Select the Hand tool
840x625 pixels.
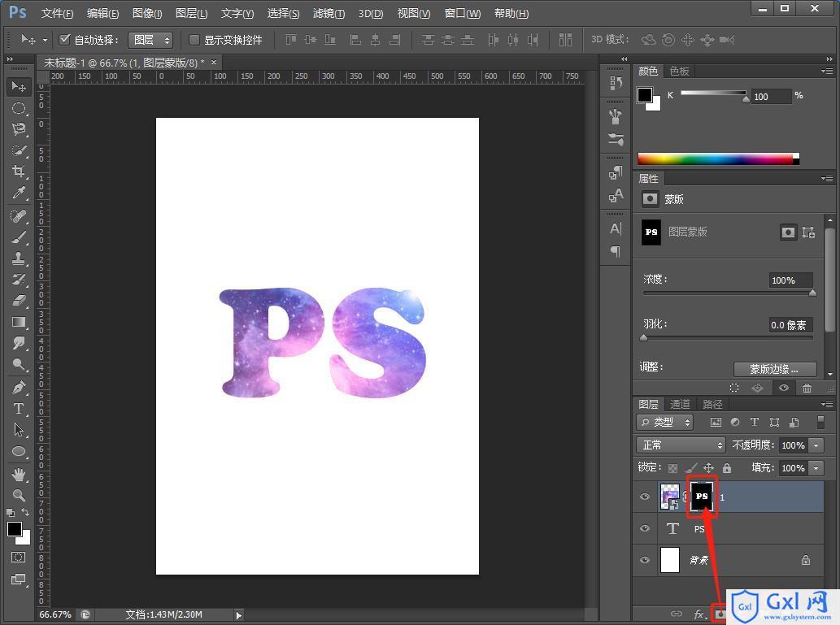point(18,474)
